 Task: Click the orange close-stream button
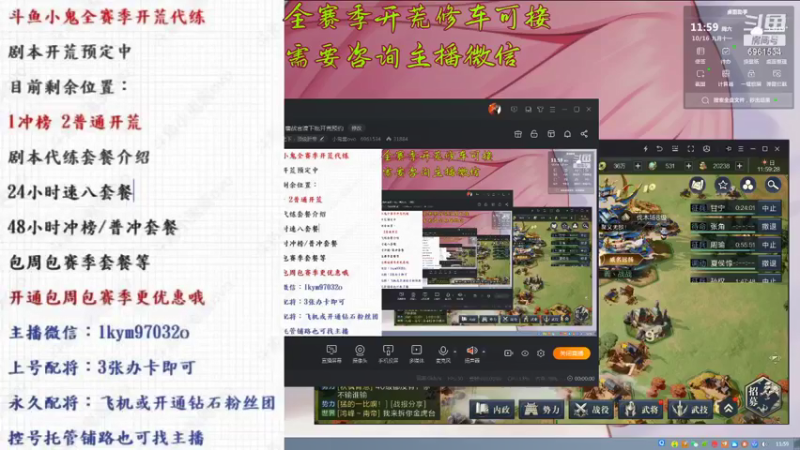coord(571,353)
